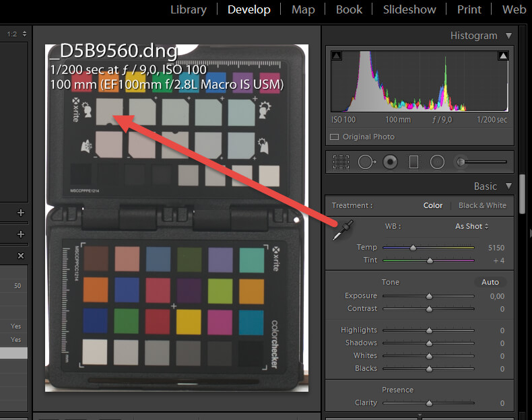Click the Temp value 5150 field
The image size is (532, 420).
496,248
